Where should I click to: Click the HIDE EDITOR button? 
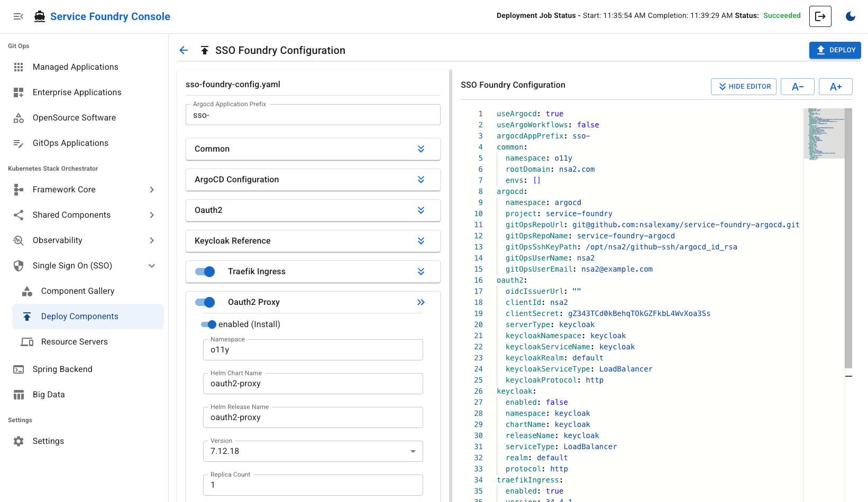(x=744, y=87)
